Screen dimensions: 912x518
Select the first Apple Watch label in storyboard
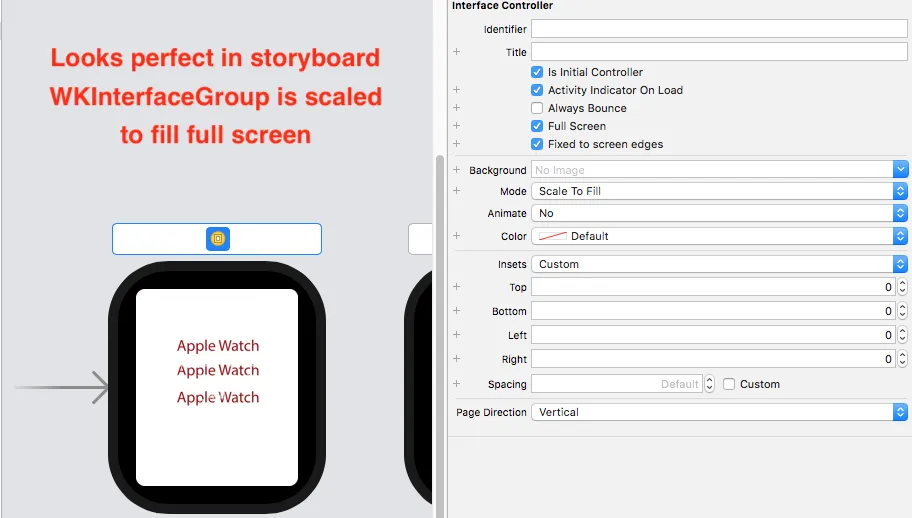pyautogui.click(x=218, y=346)
